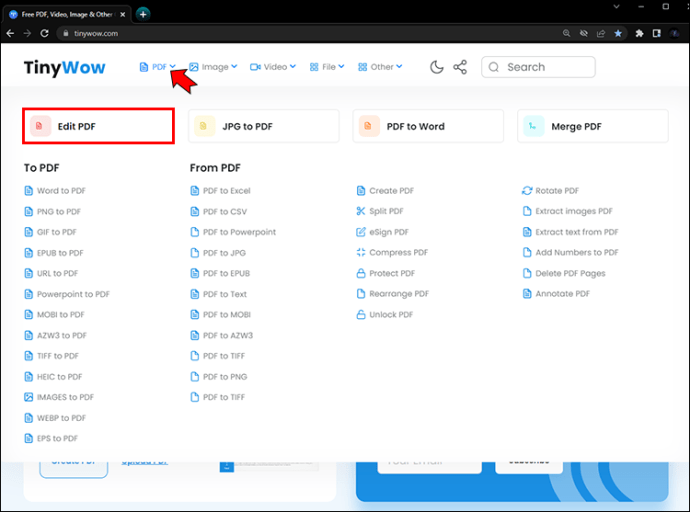Open the JPG to PDF tool card
The image size is (690, 512).
(x=264, y=126)
